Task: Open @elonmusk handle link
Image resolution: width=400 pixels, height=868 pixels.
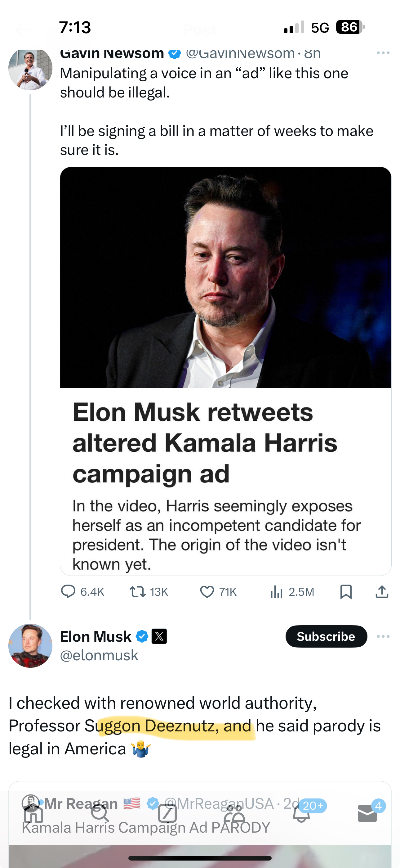Action: pyautogui.click(x=99, y=655)
